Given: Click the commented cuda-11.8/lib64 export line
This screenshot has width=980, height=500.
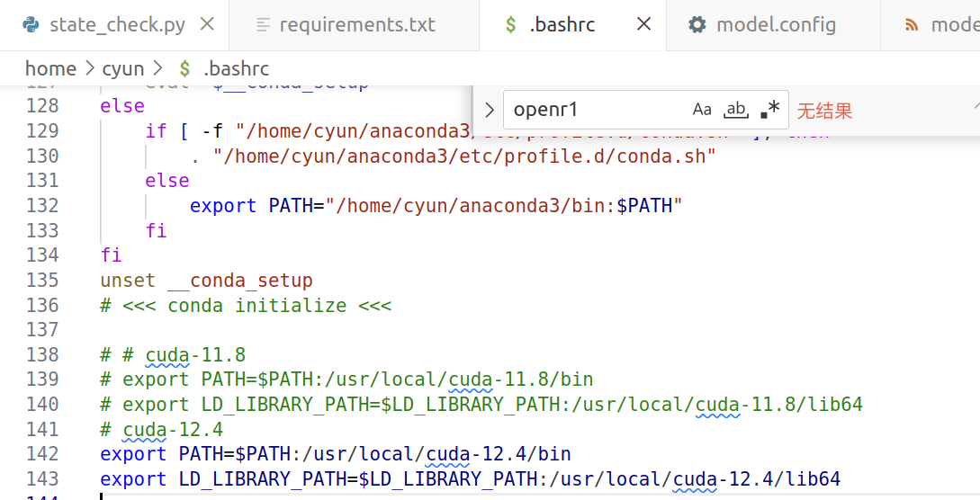Looking at the screenshot, I should 481,405.
